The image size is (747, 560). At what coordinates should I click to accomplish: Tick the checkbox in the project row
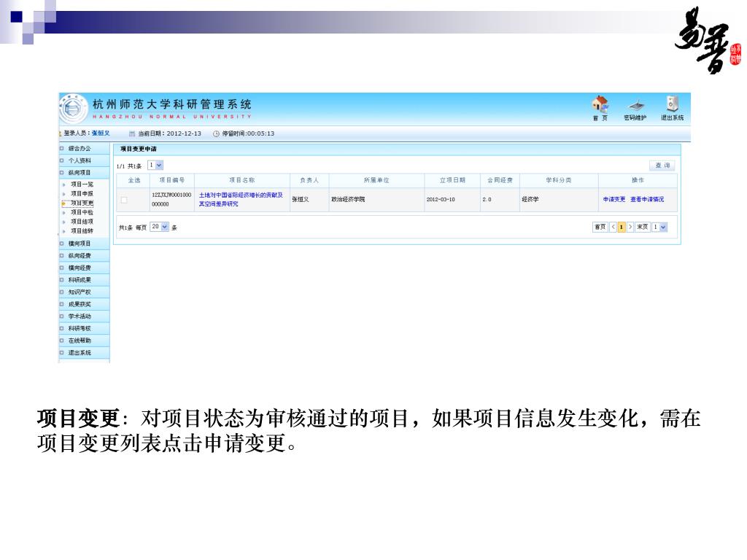coord(124,200)
